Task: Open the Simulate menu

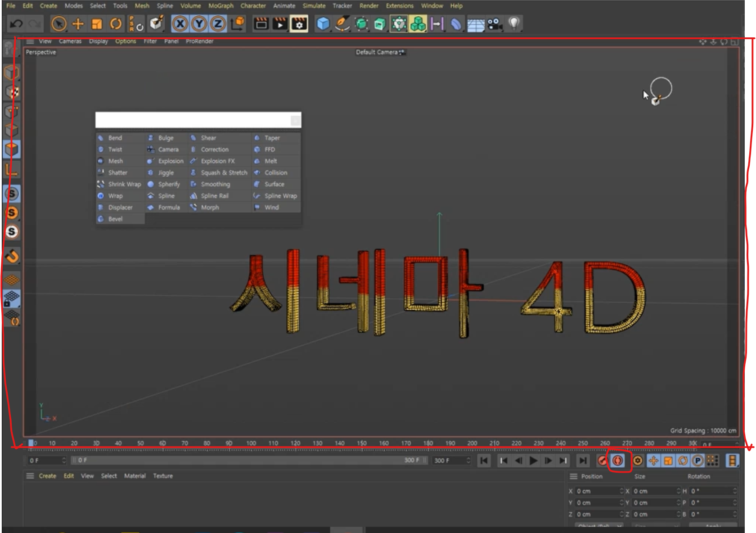Action: pyautogui.click(x=314, y=6)
